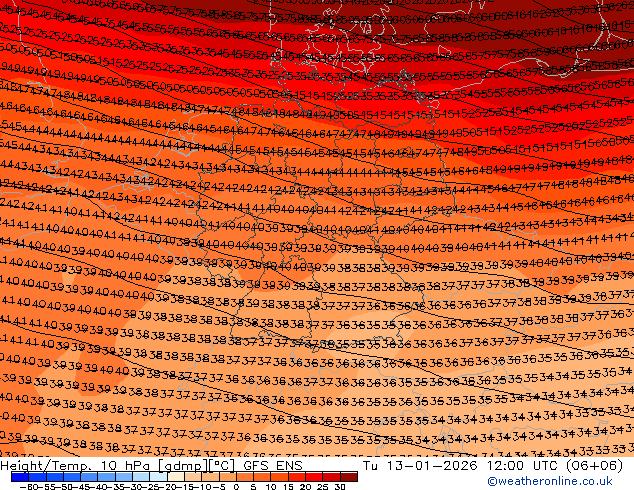The width and height of the screenshot is (634, 490).
Task: Click the '[°C]' unit label
Action: pyautogui.click(x=222, y=466)
